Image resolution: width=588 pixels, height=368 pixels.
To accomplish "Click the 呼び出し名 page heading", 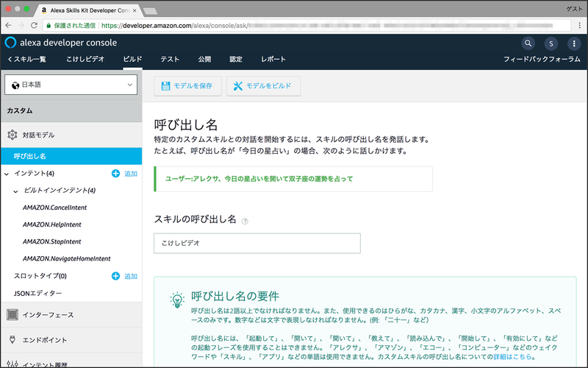I will [x=186, y=124].
